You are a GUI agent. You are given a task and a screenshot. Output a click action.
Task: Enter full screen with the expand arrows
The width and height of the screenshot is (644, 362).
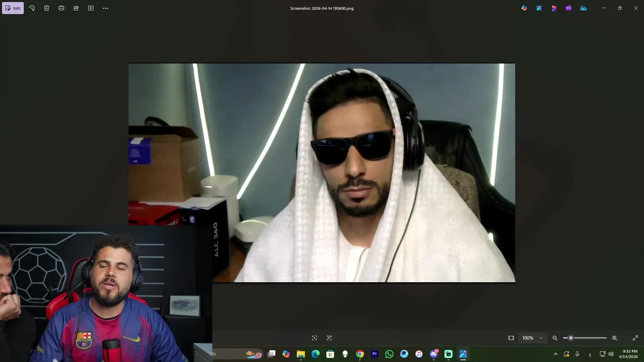point(635,338)
